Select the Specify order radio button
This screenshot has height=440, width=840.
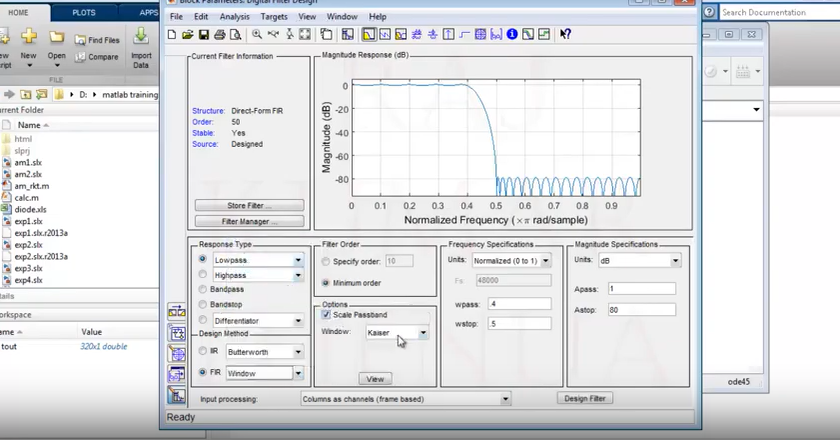325,262
